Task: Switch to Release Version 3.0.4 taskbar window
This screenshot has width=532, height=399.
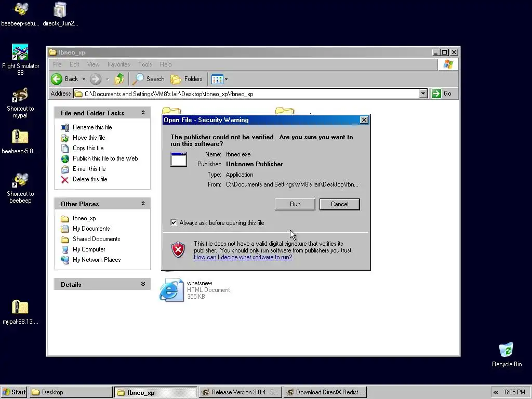Action: tap(240, 392)
